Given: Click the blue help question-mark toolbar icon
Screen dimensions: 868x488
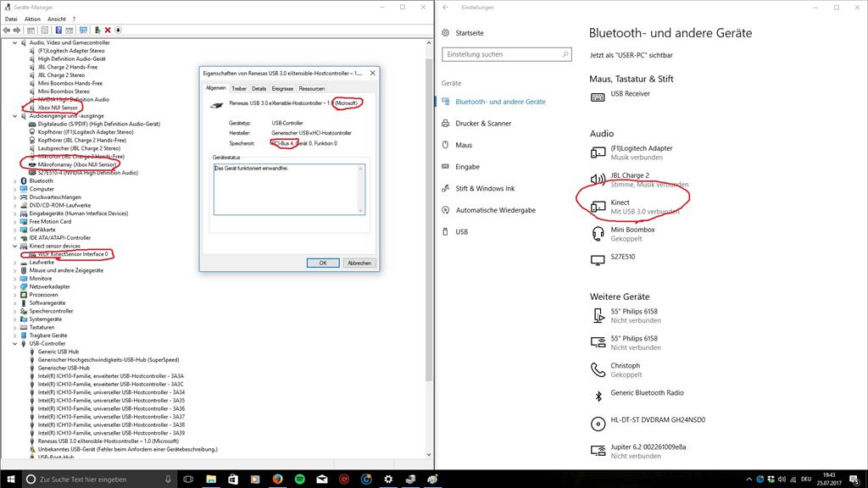Looking at the screenshot, I should [x=58, y=30].
